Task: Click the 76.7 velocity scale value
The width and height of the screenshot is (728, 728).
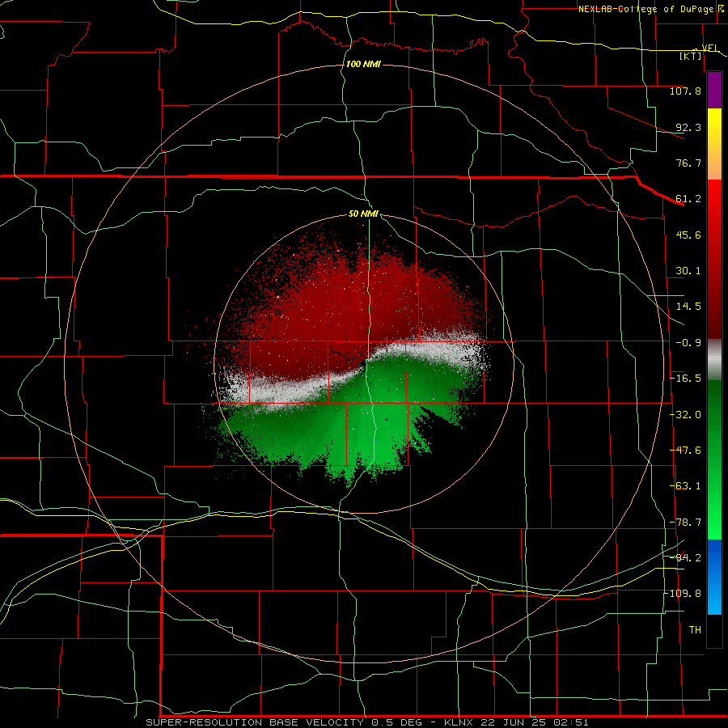Action: coord(688,163)
